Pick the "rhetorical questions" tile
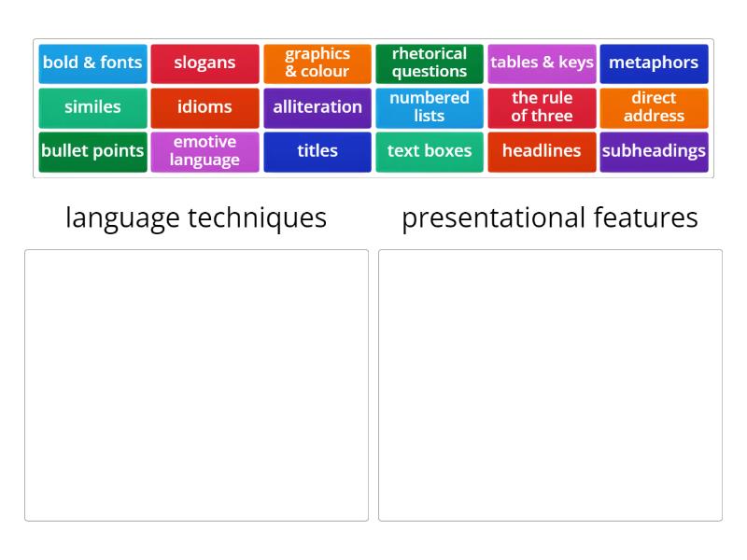 430,63
